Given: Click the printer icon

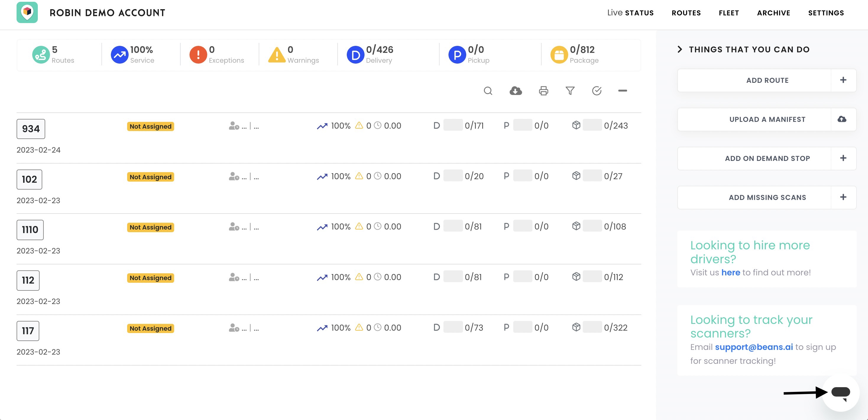Looking at the screenshot, I should pos(543,91).
